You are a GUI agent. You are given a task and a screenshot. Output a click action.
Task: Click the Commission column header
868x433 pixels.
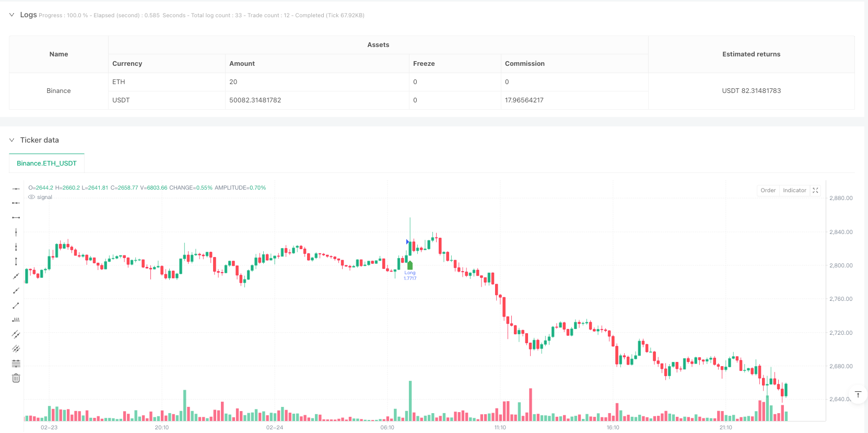pos(524,64)
